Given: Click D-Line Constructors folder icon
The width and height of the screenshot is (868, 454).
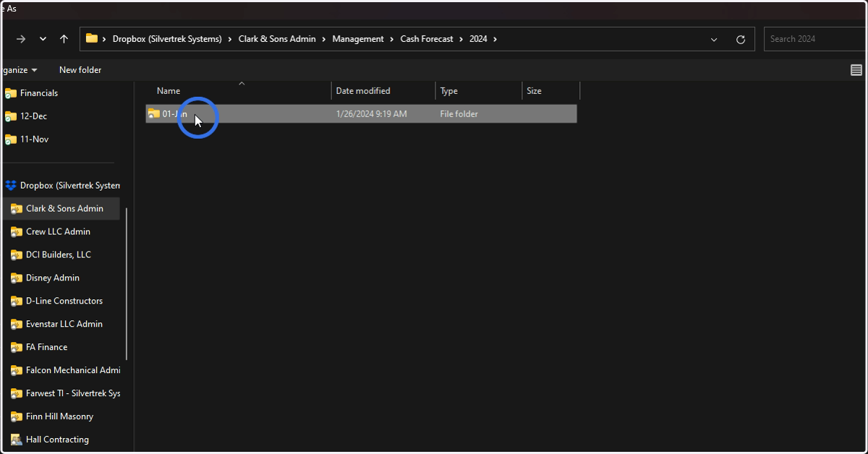Looking at the screenshot, I should [17, 301].
